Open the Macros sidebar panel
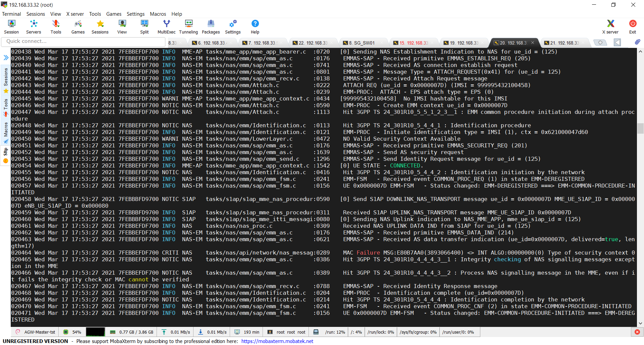This screenshot has height=345, width=644. (x=5, y=128)
